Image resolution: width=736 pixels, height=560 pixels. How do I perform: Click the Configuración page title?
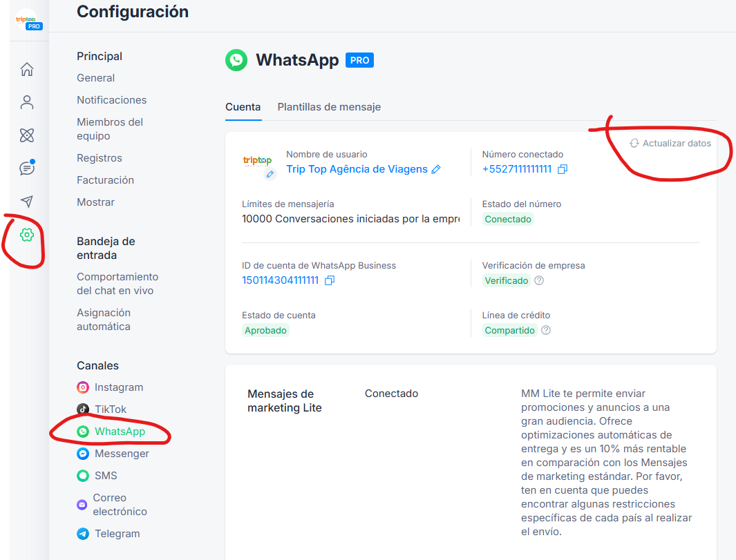pos(133,12)
